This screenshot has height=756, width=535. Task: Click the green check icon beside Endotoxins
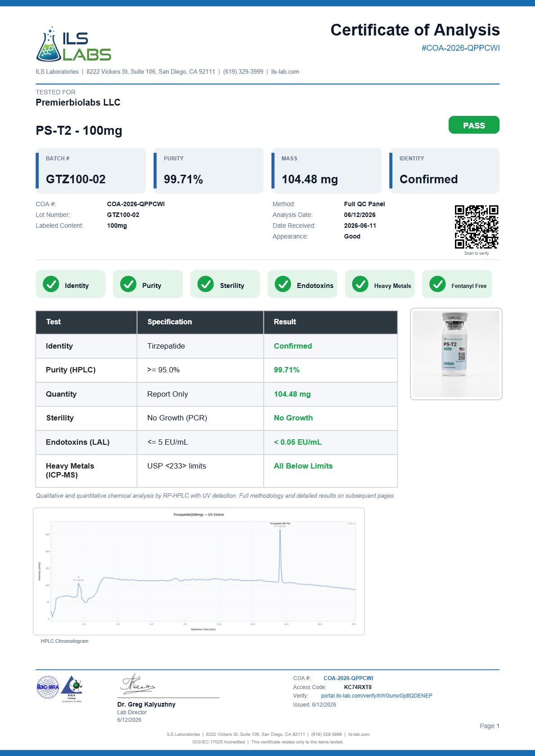click(283, 284)
